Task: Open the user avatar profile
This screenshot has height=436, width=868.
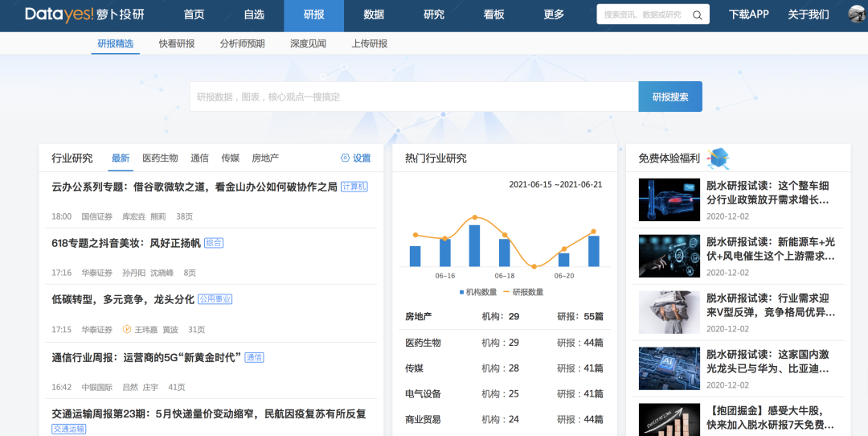Action: pyautogui.click(x=858, y=14)
